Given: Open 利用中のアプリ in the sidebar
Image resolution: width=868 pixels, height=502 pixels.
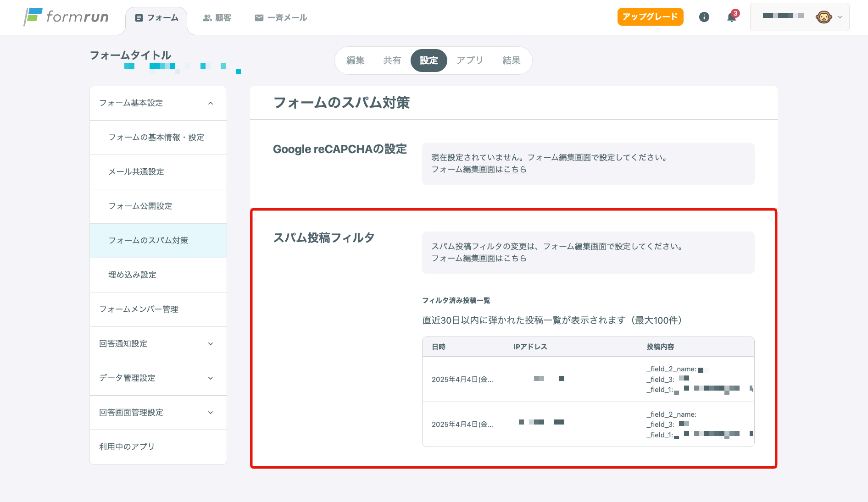Looking at the screenshot, I should tap(158, 447).
